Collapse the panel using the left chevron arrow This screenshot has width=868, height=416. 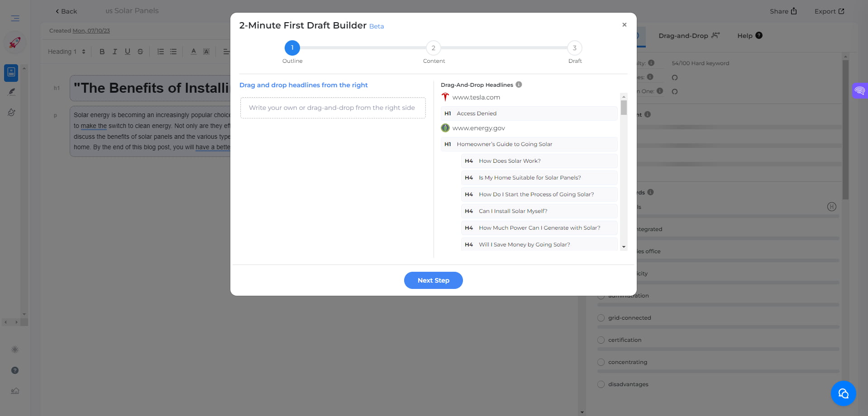pyautogui.click(x=5, y=322)
